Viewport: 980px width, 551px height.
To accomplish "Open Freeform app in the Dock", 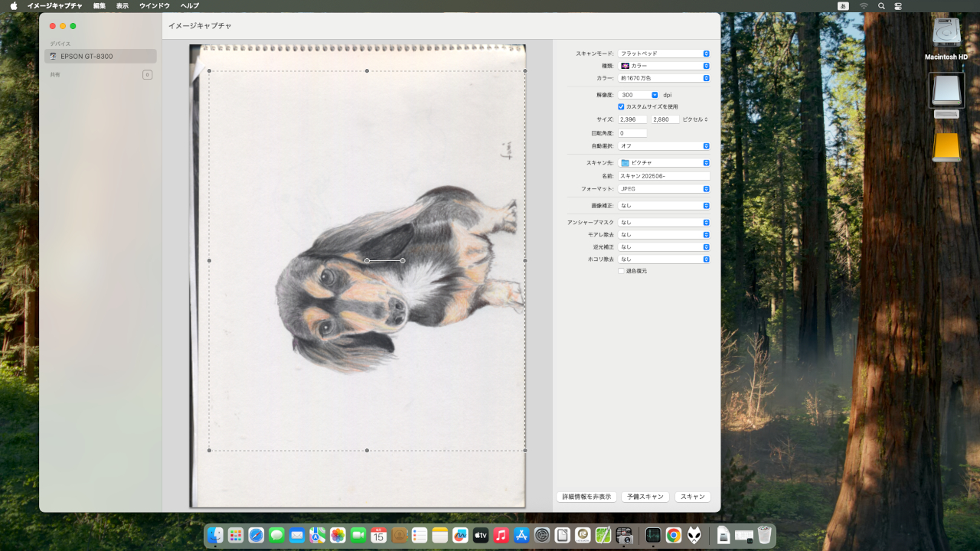I will (x=460, y=535).
